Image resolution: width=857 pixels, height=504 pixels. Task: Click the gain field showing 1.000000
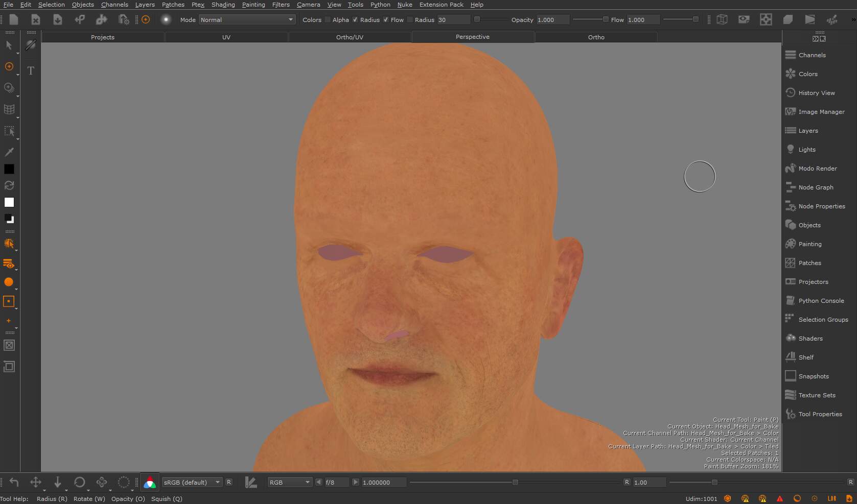pyautogui.click(x=384, y=482)
